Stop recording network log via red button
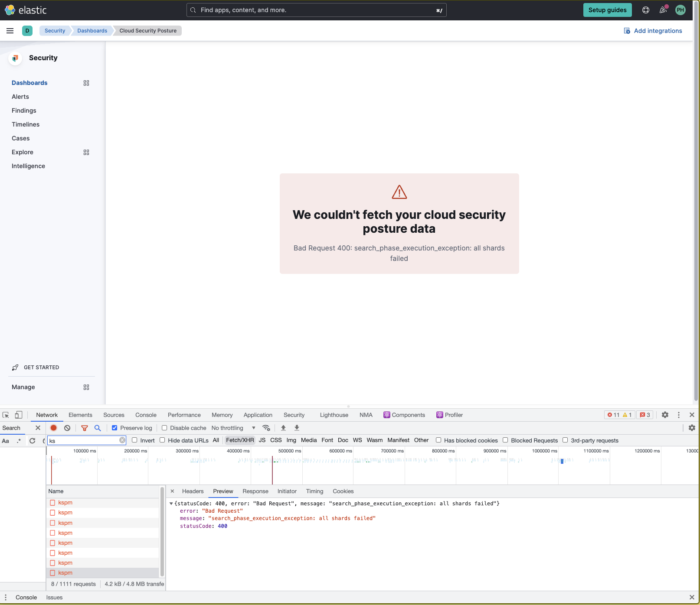The image size is (700, 605). coord(53,428)
